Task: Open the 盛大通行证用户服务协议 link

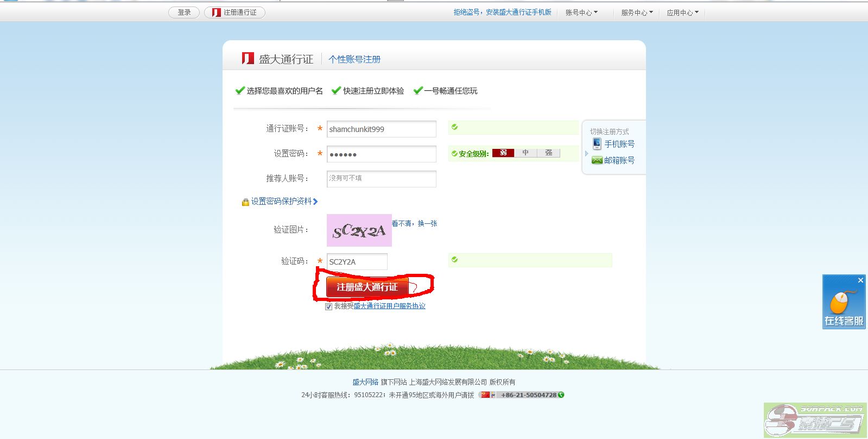Action: (x=389, y=306)
